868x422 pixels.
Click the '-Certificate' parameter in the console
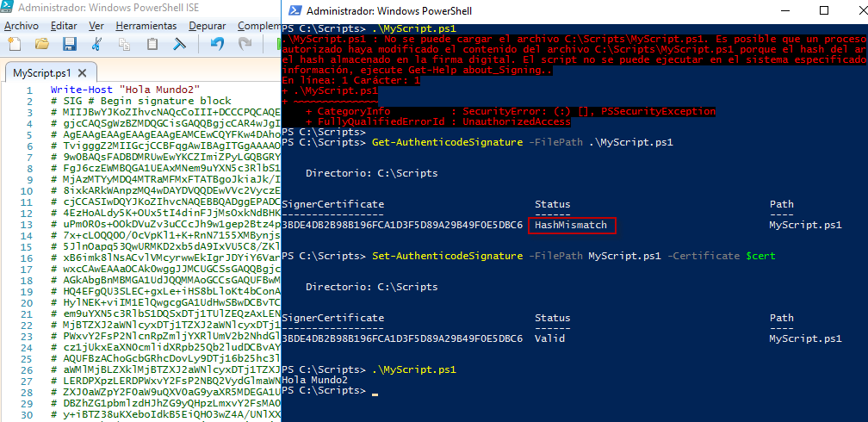tap(703, 256)
